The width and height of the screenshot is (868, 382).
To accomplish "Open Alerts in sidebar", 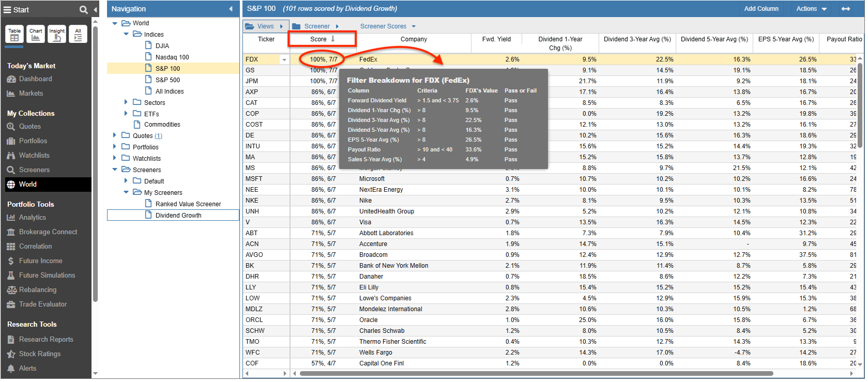I will tap(22, 369).
